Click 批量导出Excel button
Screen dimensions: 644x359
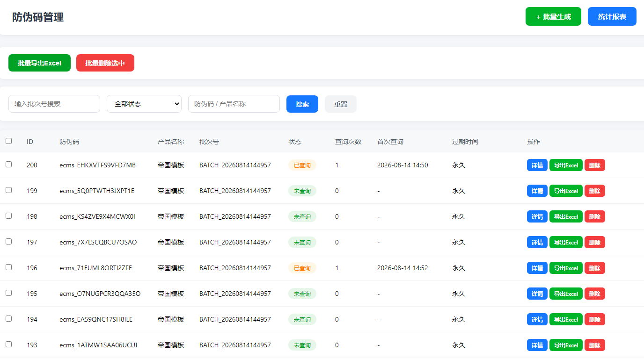tap(39, 63)
